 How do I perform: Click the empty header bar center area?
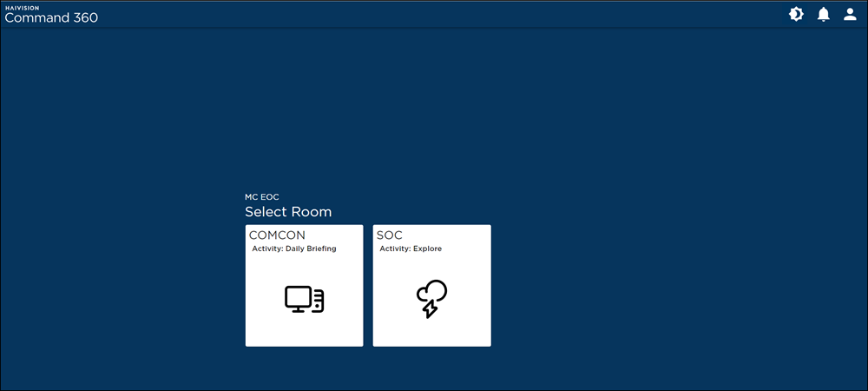pyautogui.click(x=434, y=15)
